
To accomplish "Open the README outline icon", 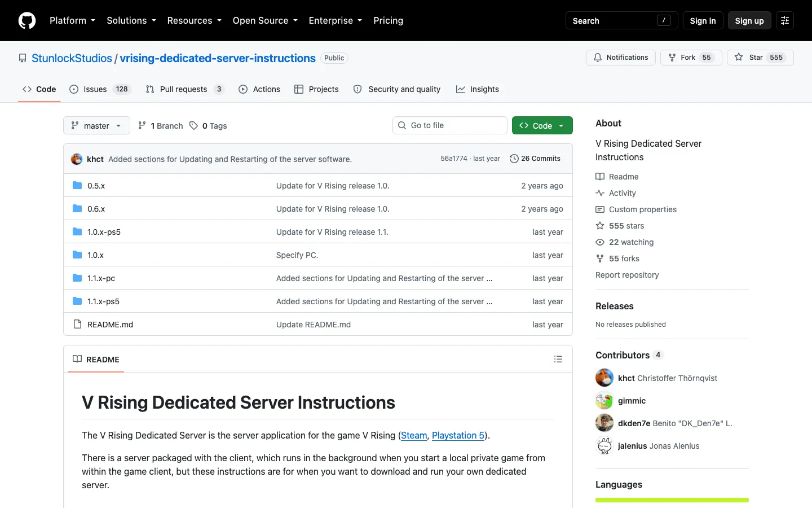I will click(x=558, y=359).
